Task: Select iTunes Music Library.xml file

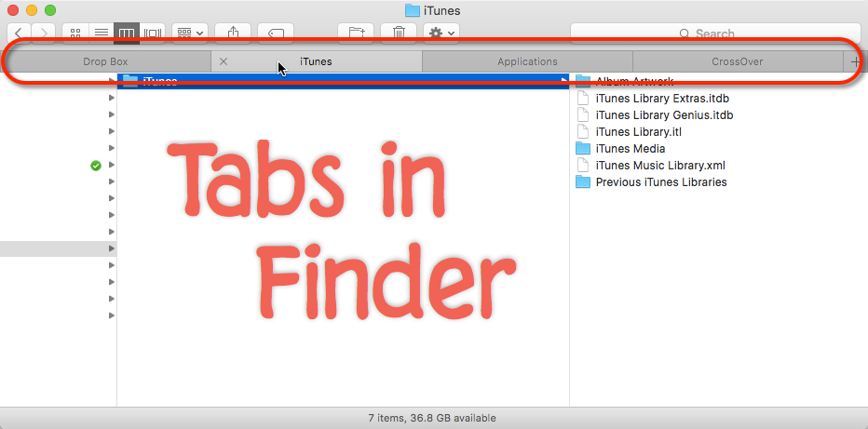Action: [x=660, y=165]
